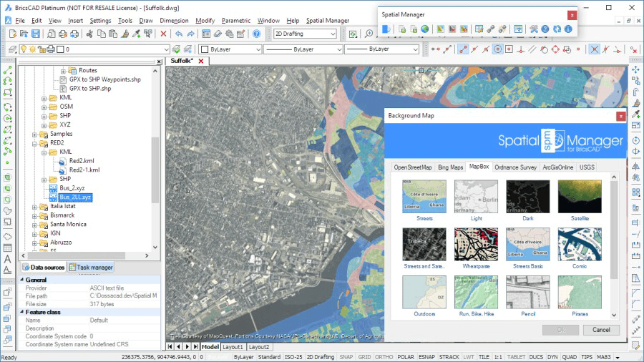Click the blue Help question icon

point(256,34)
